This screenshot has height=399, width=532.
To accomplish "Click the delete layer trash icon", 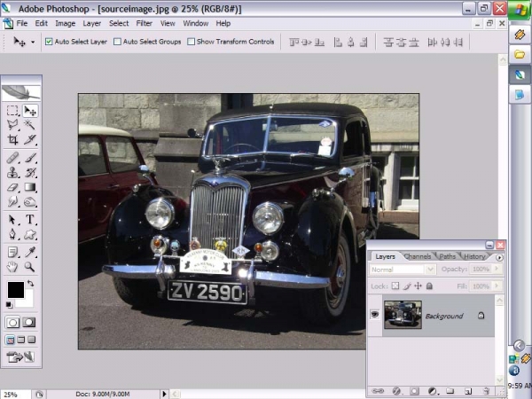I will (x=486, y=391).
